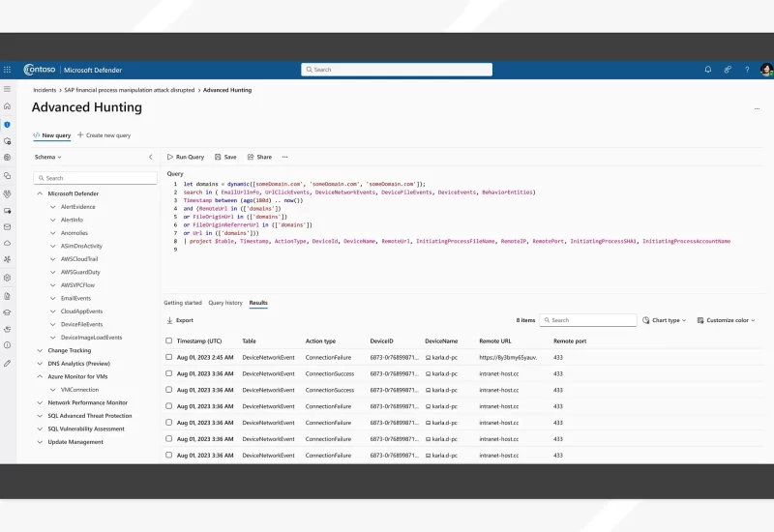Open the app launcher grid icon
This screenshot has height=532, width=774.
7,70
